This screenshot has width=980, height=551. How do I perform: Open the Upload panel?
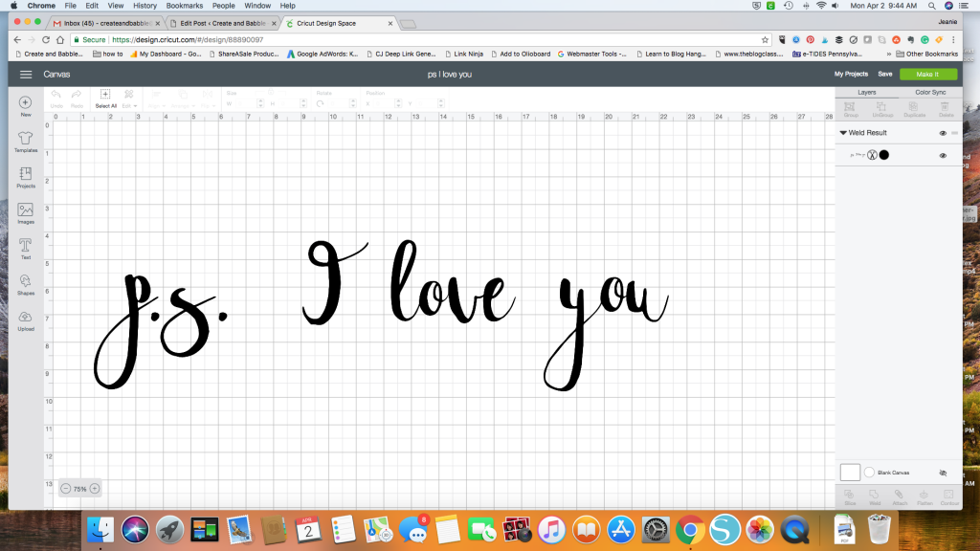tap(26, 320)
